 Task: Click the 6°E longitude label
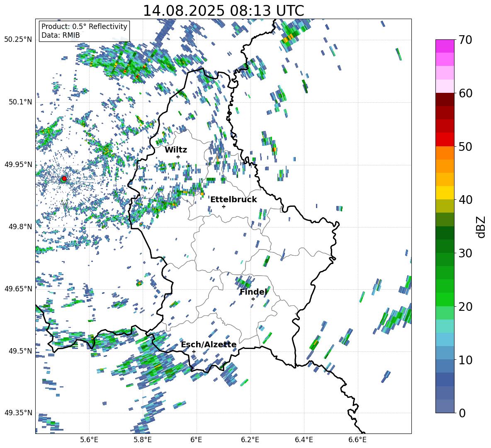pos(196,440)
